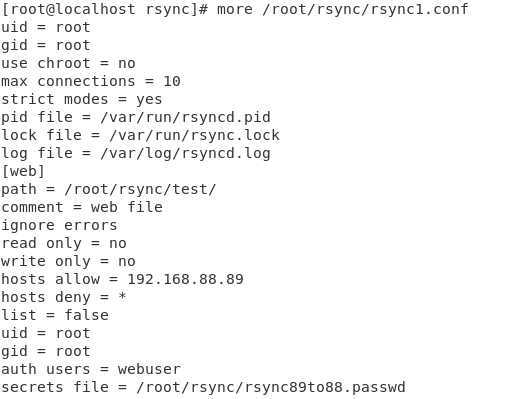The height and width of the screenshot is (399, 515).
Task: Click the pid file path /var/run/rsyncd.pid
Action: 185,117
